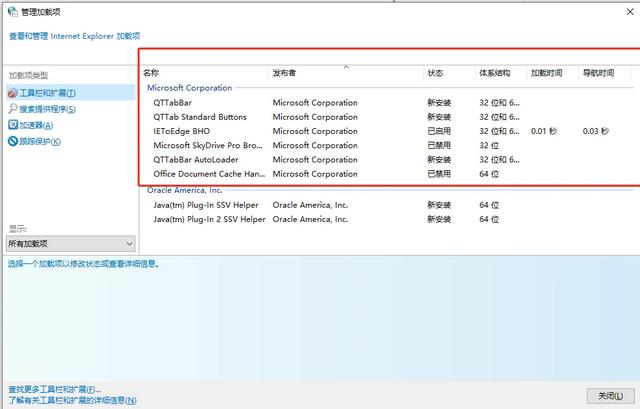
Task: Click publisher cell of QTTabBar AutoLoader row
Action: tap(315, 160)
